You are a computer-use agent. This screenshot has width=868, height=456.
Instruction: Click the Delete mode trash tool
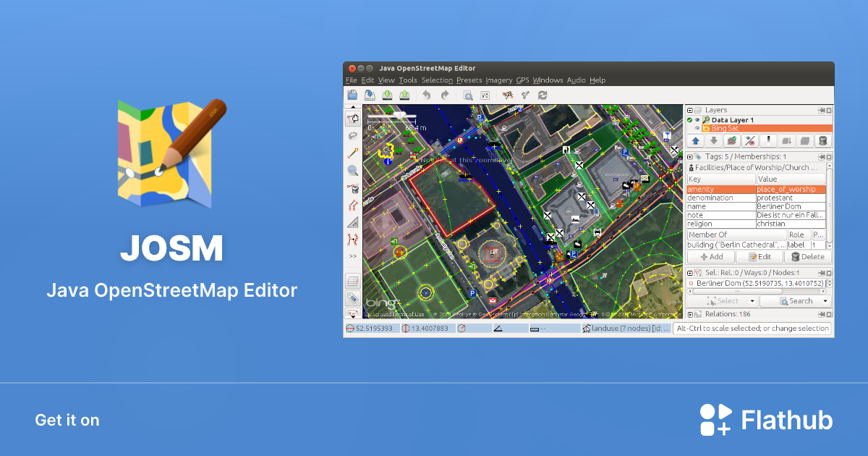[x=353, y=188]
